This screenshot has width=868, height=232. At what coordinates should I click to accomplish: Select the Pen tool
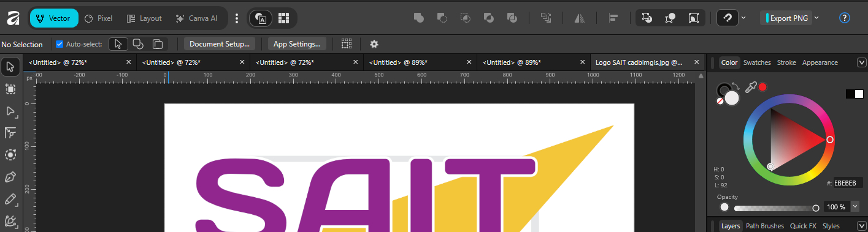(x=10, y=177)
